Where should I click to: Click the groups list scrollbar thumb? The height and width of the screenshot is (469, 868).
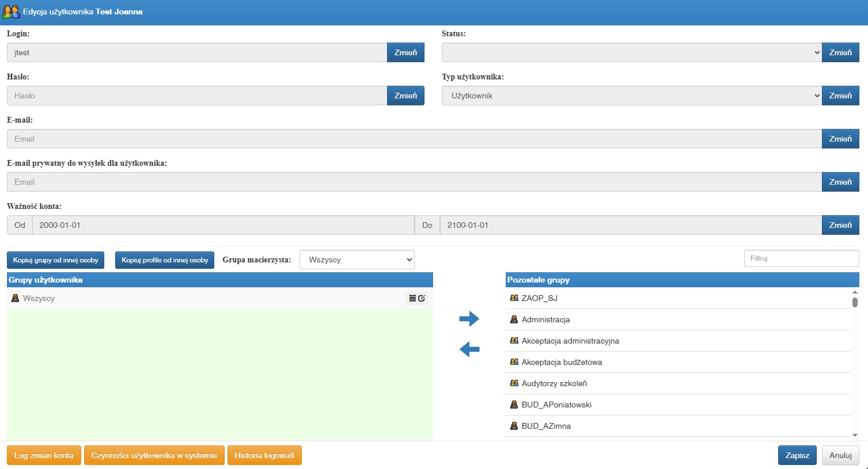tap(855, 302)
